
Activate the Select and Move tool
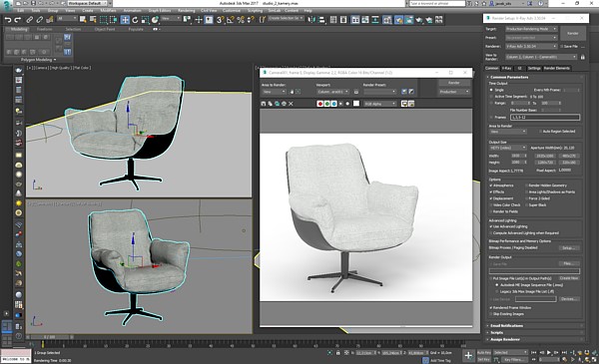125,20
